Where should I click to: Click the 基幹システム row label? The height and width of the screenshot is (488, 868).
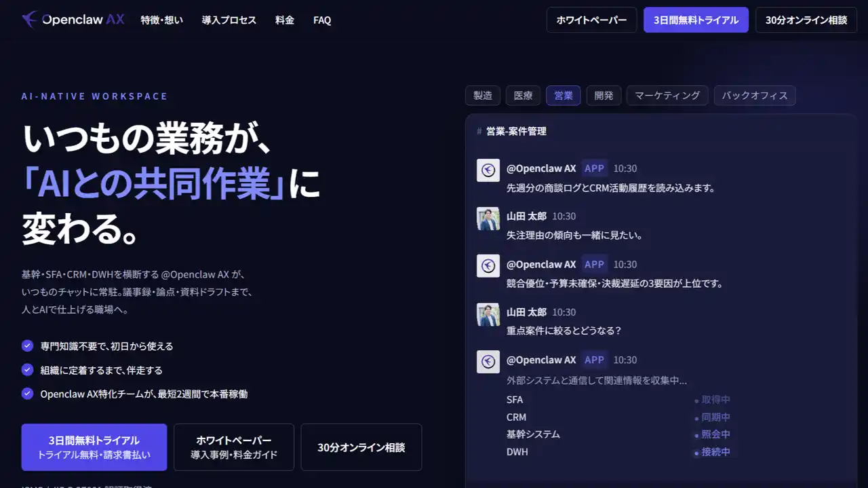(533, 434)
